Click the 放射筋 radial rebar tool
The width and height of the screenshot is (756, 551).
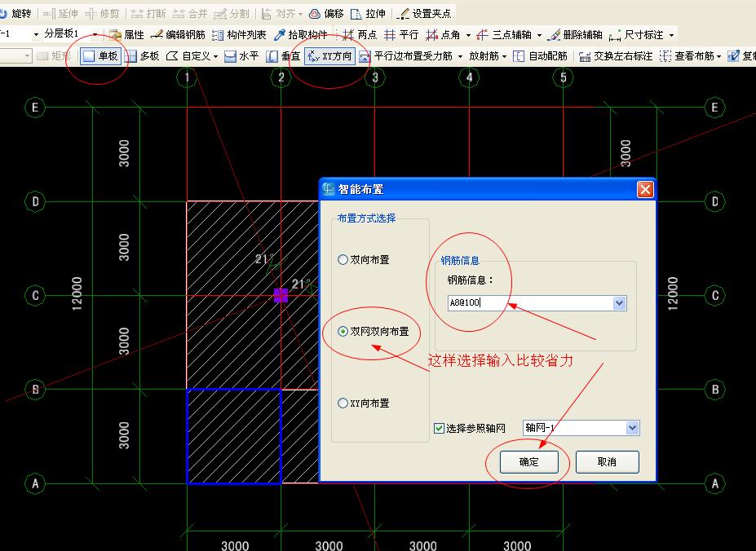click(484, 56)
